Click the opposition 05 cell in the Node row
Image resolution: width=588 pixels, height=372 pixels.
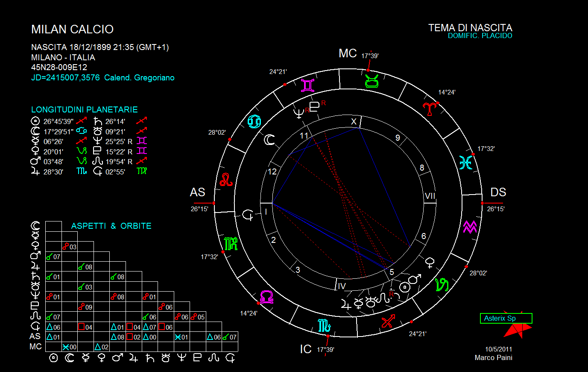(x=198, y=317)
